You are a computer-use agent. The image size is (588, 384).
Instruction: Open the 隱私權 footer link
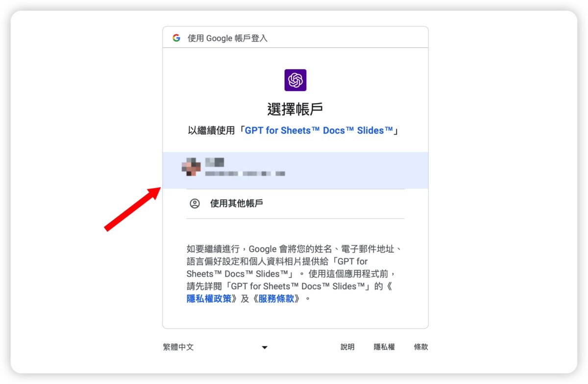point(384,347)
